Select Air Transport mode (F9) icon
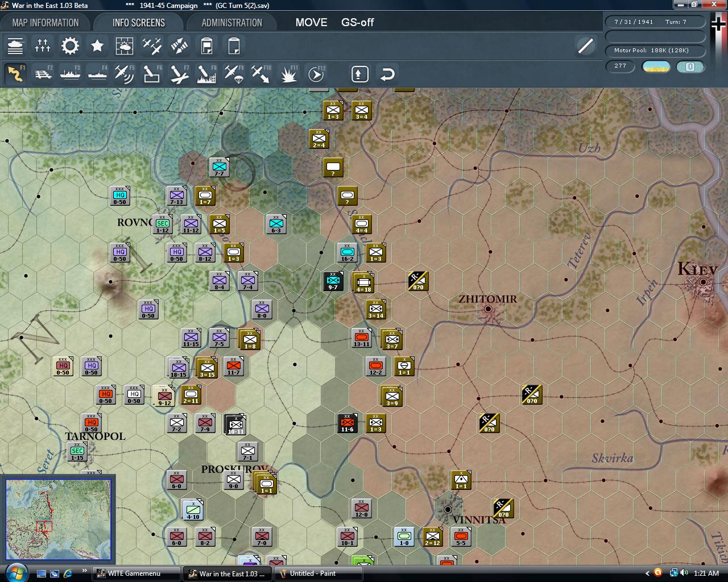This screenshot has width=728, height=582. [234, 74]
